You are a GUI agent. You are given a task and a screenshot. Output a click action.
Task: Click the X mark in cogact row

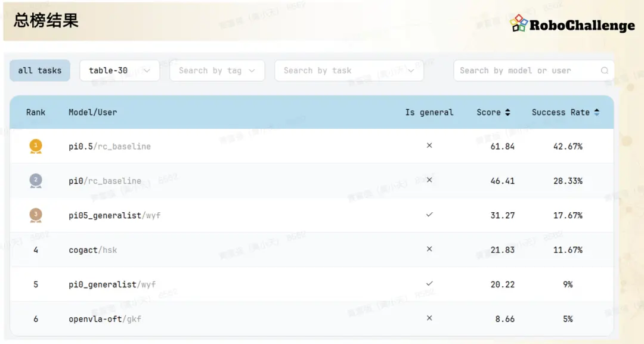(429, 249)
